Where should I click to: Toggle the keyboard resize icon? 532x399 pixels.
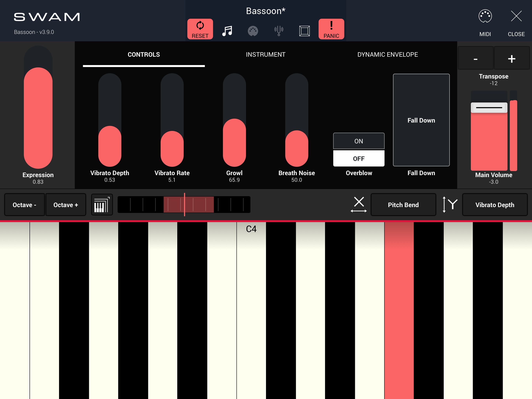click(102, 205)
